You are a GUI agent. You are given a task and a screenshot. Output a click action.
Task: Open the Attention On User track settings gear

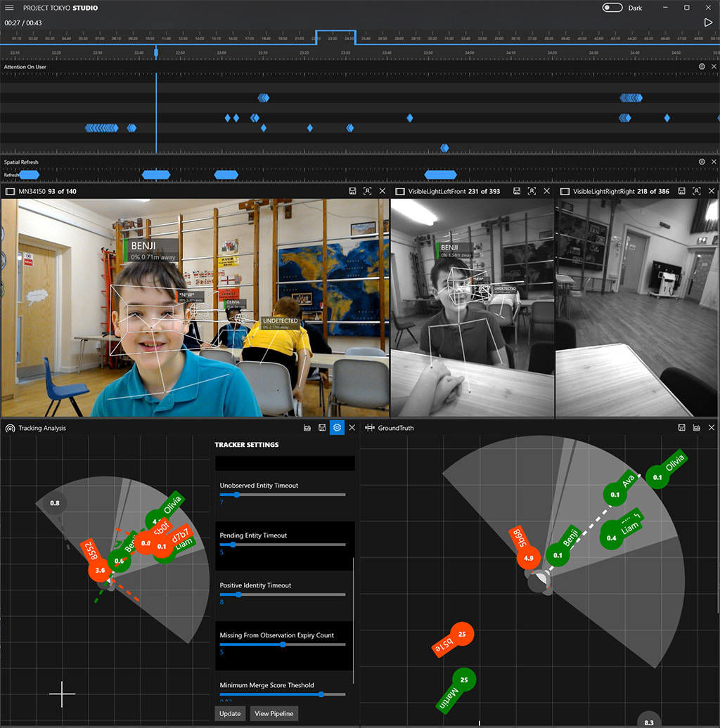point(700,66)
